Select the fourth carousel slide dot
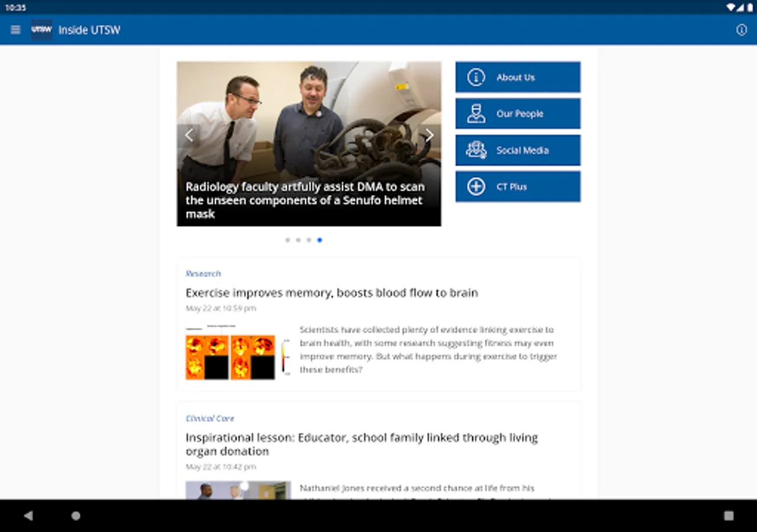The height and width of the screenshot is (532, 757). pyautogui.click(x=319, y=240)
